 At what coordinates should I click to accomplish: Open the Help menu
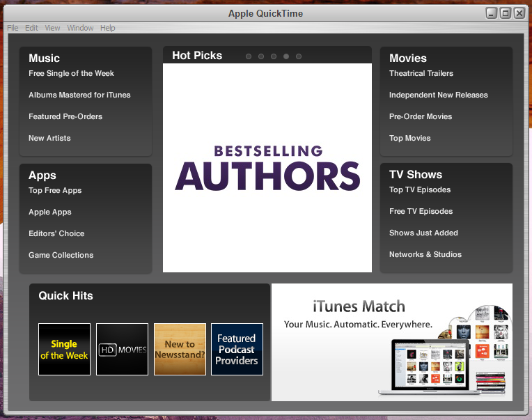107,28
